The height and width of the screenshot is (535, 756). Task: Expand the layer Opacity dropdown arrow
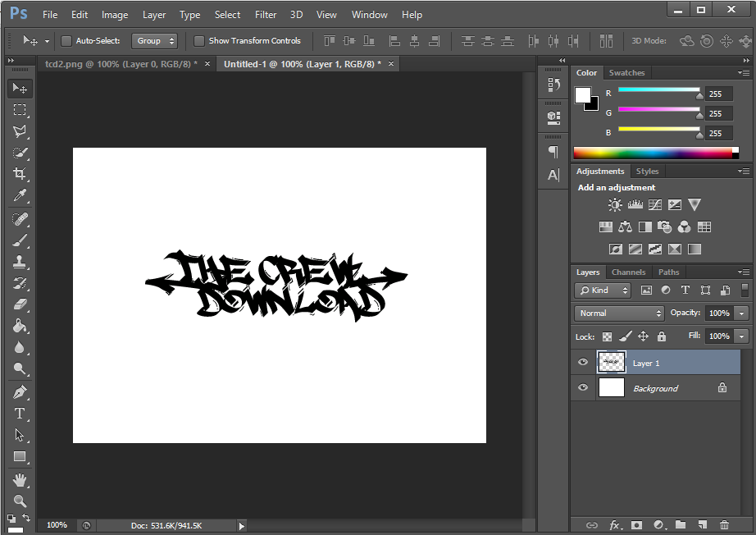pyautogui.click(x=741, y=313)
